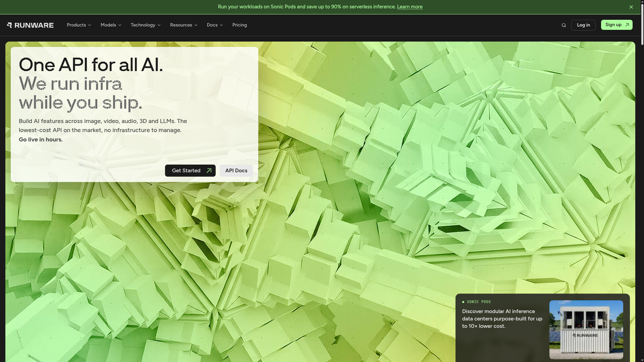This screenshot has width=644, height=362.
Task: Expand the Docs dropdown menu
Action: 215,25
